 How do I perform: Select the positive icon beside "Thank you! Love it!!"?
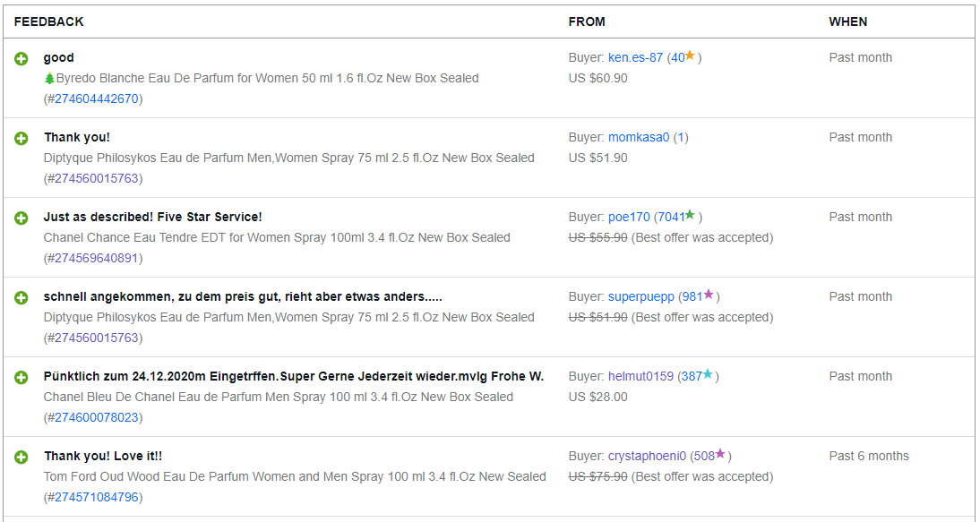(21, 457)
